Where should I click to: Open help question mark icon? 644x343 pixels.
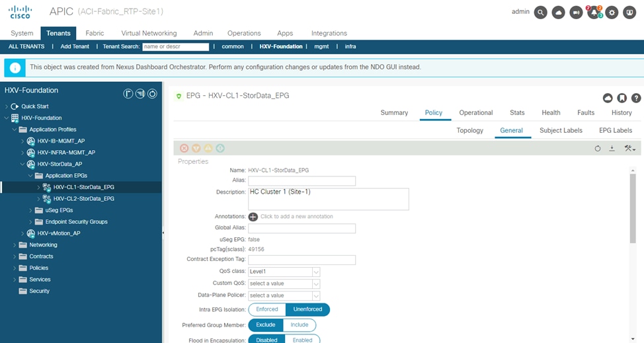(x=636, y=98)
